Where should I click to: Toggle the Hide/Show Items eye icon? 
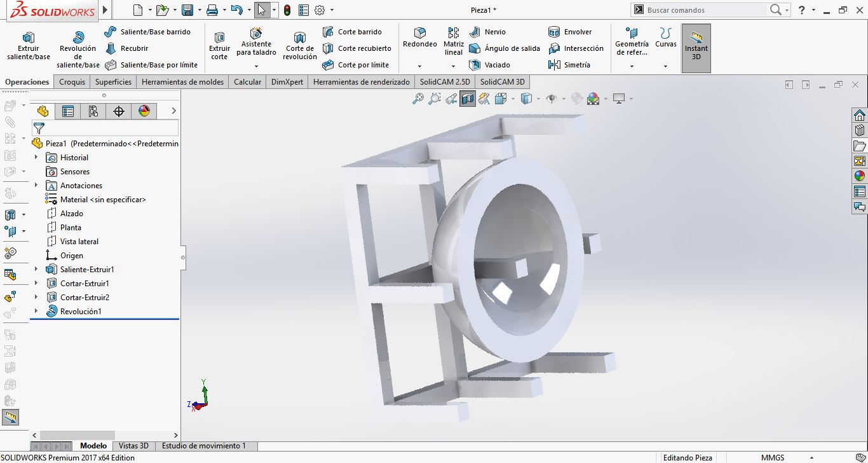[552, 99]
